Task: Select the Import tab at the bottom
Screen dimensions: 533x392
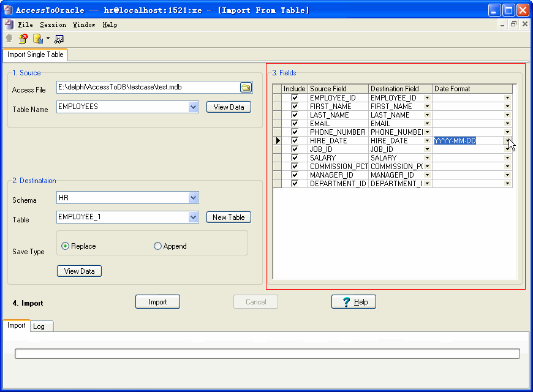Action: click(x=17, y=325)
